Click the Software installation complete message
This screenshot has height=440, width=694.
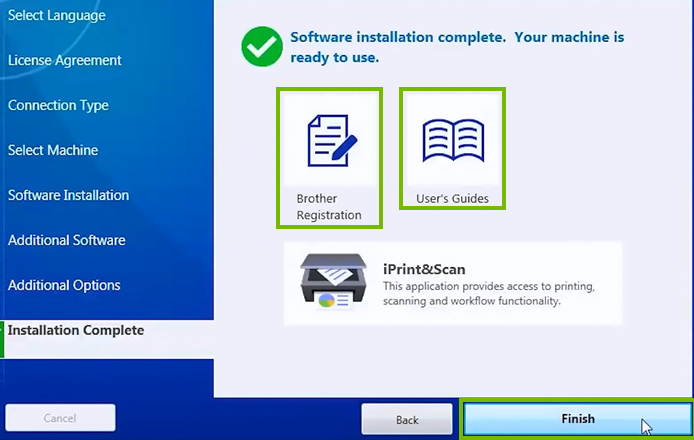pos(456,47)
